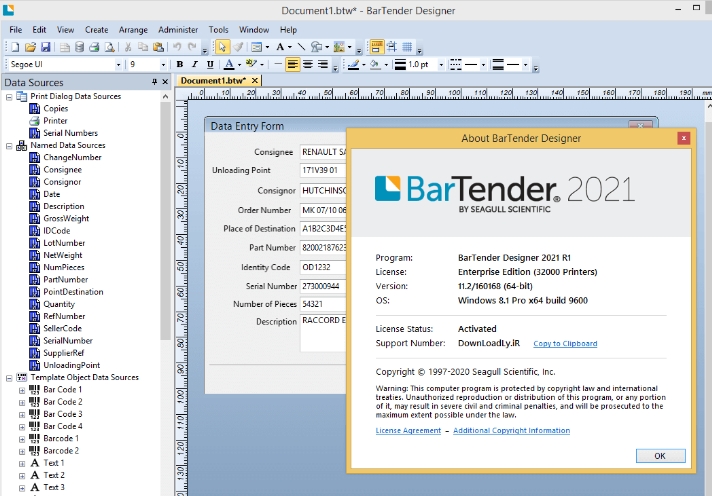This screenshot has width=712, height=496.
Task: Click the barcode object tool icon
Action: [x=257, y=47]
